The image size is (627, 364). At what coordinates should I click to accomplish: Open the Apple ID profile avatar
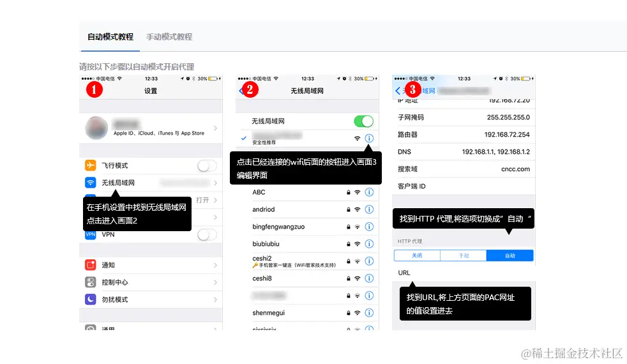click(x=96, y=128)
